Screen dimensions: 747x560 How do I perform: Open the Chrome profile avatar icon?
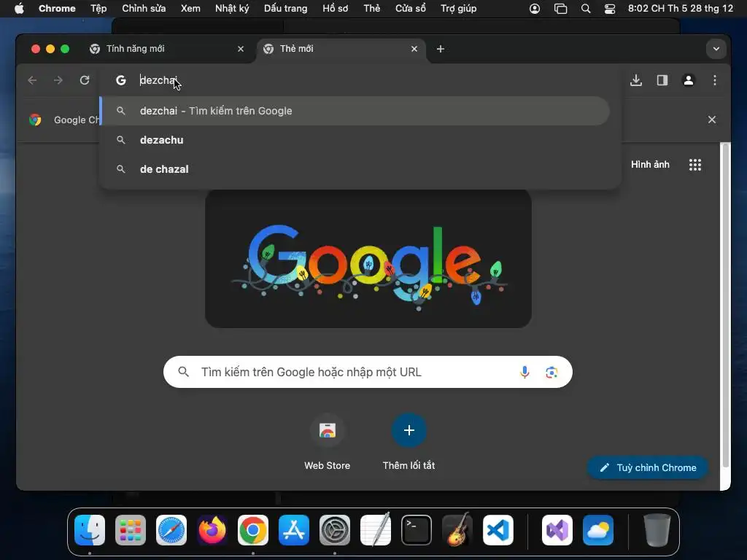689,80
